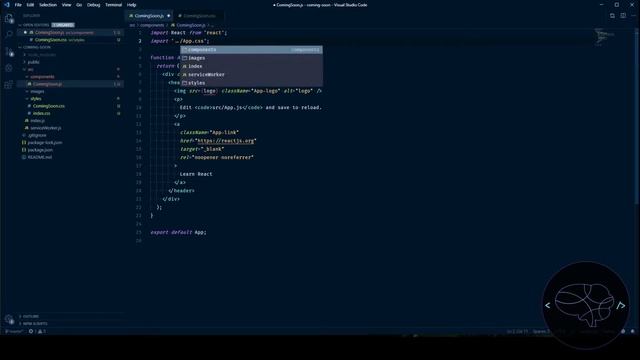Open the Debug view in activity bar
The width and height of the screenshot is (640, 360).
pos(9,68)
